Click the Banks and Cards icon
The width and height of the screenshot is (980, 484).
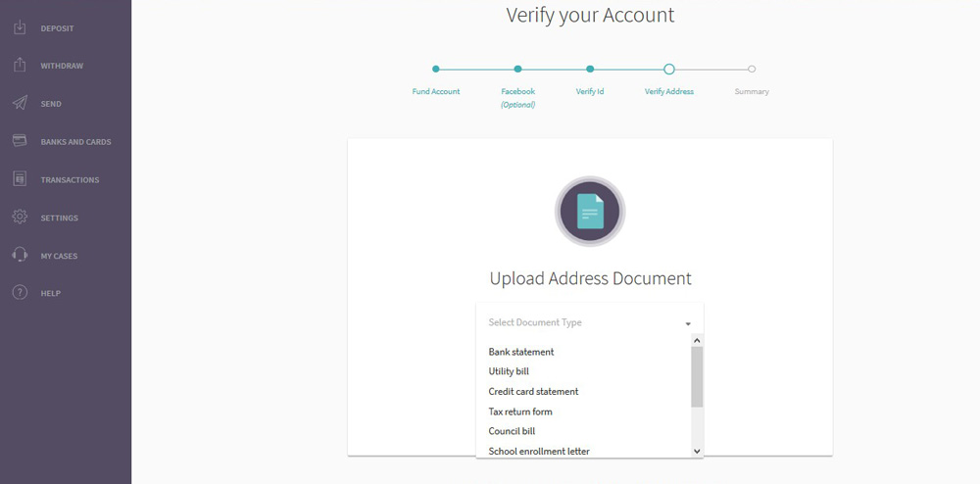pyautogui.click(x=20, y=141)
